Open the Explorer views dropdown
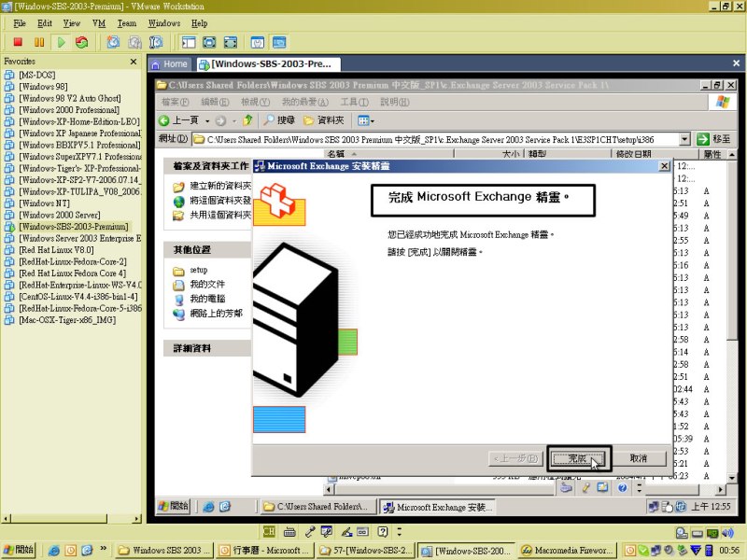The height and width of the screenshot is (560, 747). [x=366, y=121]
